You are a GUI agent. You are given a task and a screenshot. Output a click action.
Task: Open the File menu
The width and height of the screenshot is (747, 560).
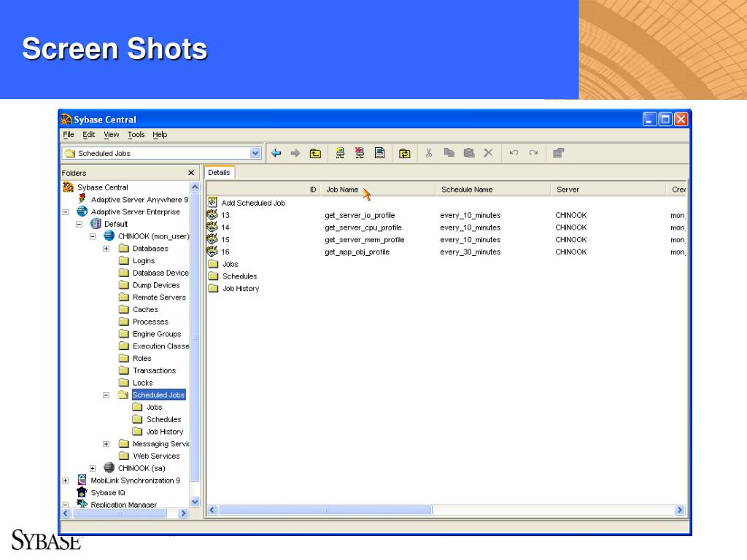(69, 134)
